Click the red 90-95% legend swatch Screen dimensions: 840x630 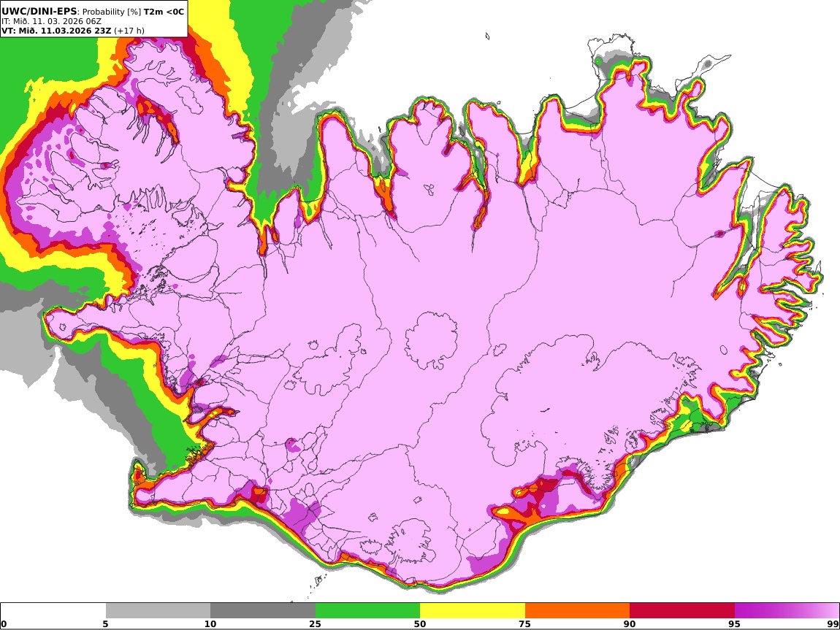coord(682,611)
